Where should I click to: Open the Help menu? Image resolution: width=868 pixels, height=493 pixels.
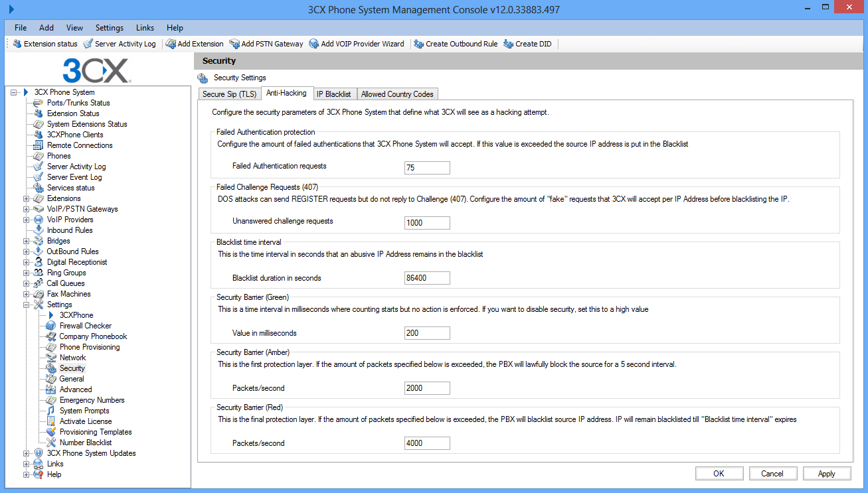click(x=175, y=28)
